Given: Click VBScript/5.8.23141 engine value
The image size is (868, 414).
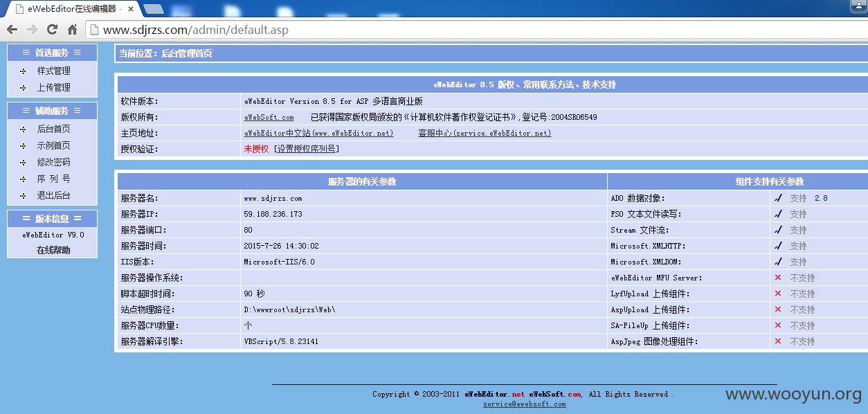Looking at the screenshot, I should (x=281, y=341).
